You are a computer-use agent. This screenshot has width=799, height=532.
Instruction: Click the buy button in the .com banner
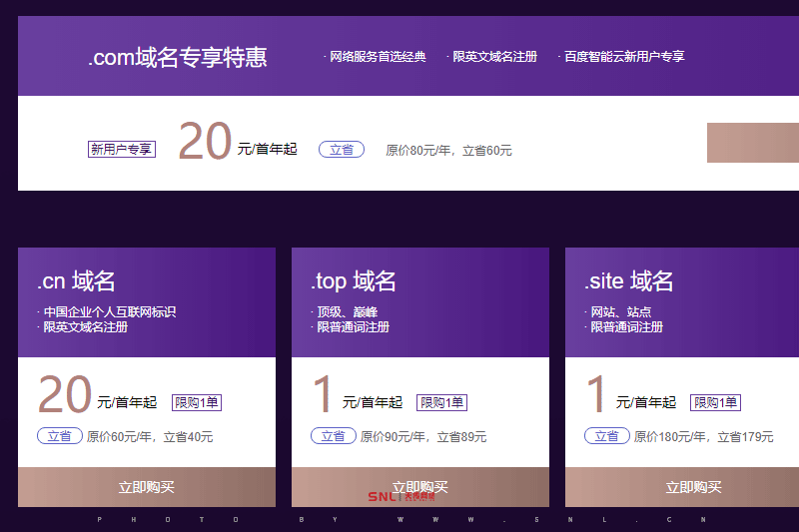pos(753,143)
